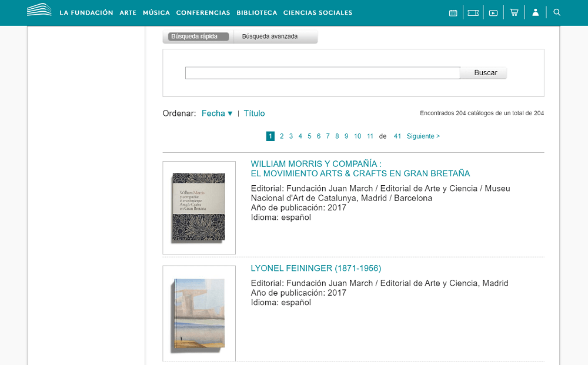Screen dimensions: 588x365
Task: Go to results page 11
Action: [x=370, y=136]
